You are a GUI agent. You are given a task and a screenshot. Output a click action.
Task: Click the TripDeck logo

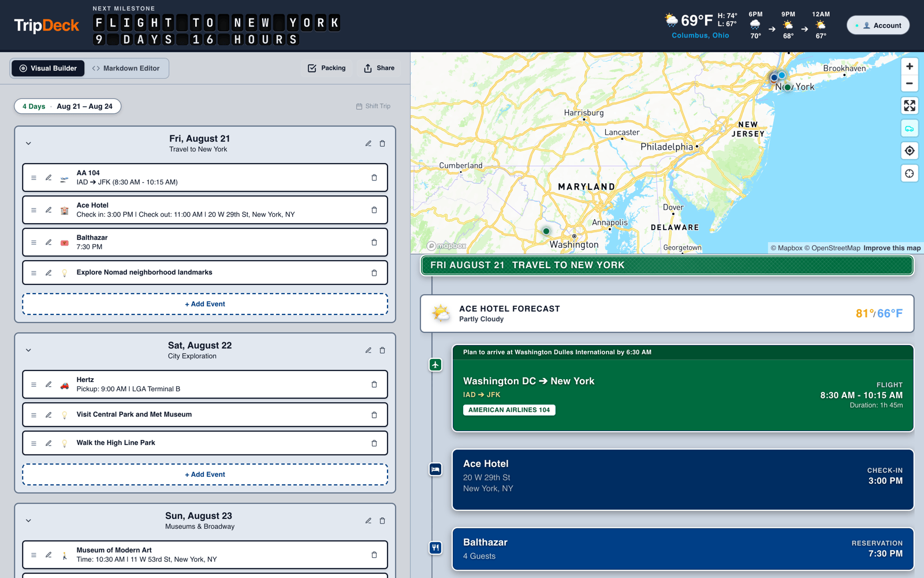coord(47,25)
